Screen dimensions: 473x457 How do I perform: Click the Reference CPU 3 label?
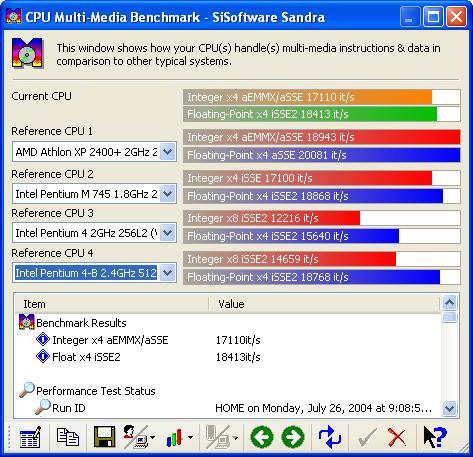pyautogui.click(x=52, y=213)
